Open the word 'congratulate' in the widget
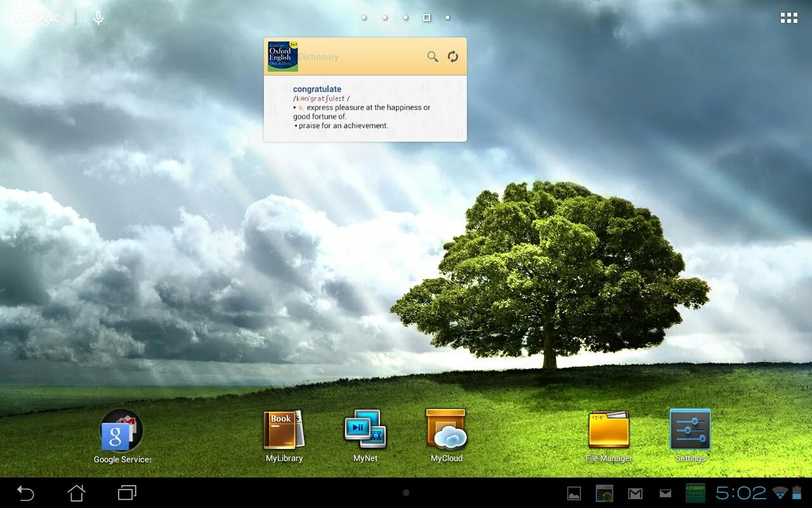This screenshot has width=812, height=508. click(317, 89)
